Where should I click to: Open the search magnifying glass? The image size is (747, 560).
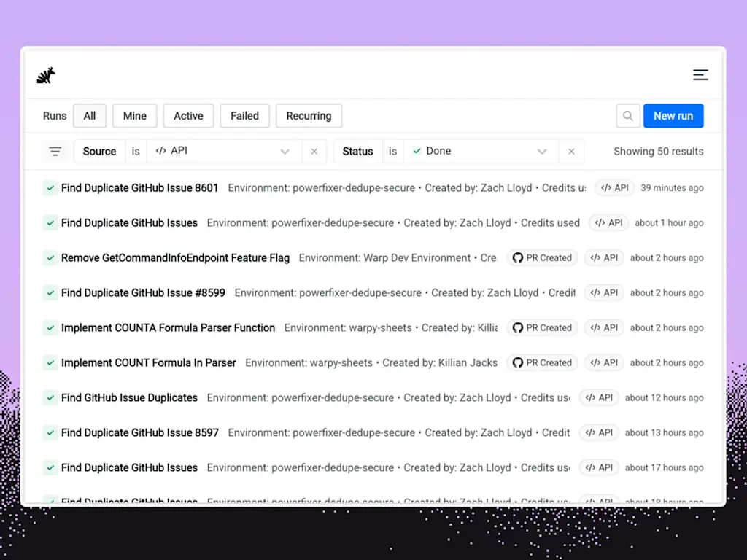(627, 115)
